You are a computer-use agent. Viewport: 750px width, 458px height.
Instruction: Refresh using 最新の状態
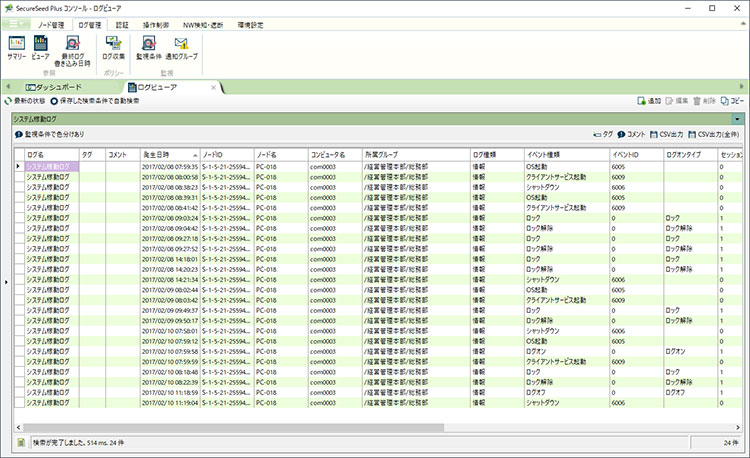[25, 101]
